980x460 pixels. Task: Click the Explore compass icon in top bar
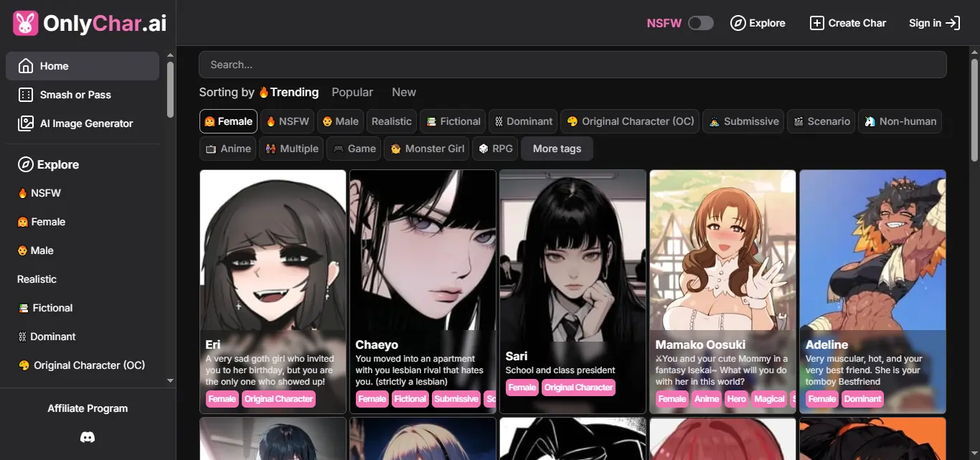(738, 22)
